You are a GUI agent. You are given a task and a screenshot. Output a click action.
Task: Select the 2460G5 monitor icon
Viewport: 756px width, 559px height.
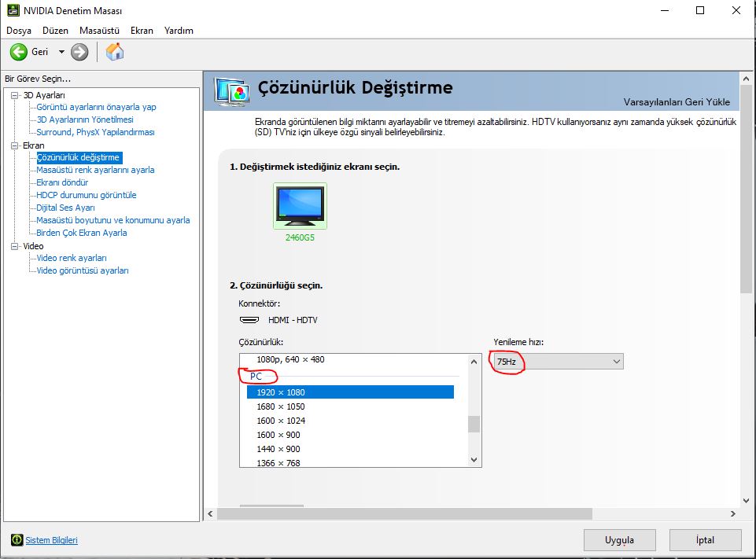point(300,206)
